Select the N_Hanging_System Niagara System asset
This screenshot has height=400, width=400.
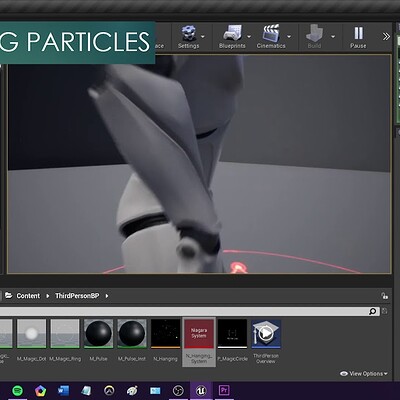coord(199,342)
